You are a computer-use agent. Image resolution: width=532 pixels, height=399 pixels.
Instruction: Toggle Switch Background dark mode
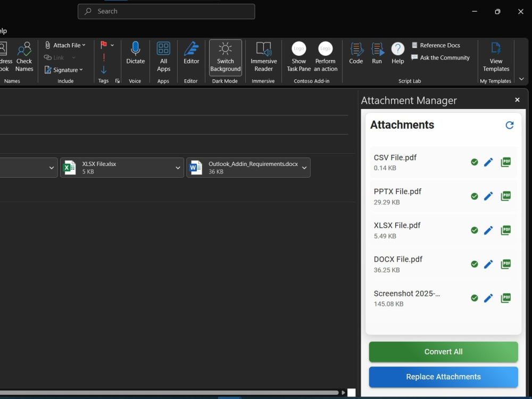[x=225, y=57]
